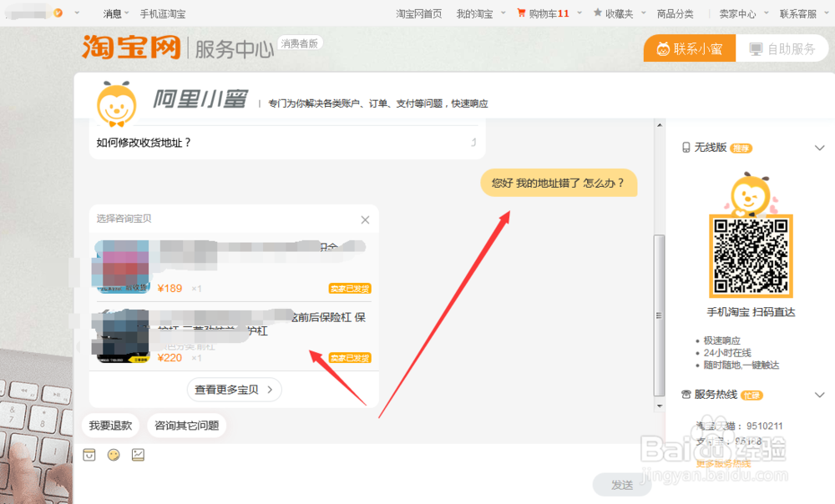Open the emoji picker in chat toolbar

(x=114, y=455)
